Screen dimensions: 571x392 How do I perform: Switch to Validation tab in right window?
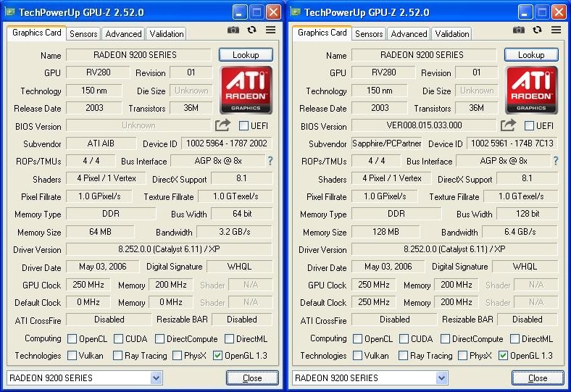[x=452, y=34]
